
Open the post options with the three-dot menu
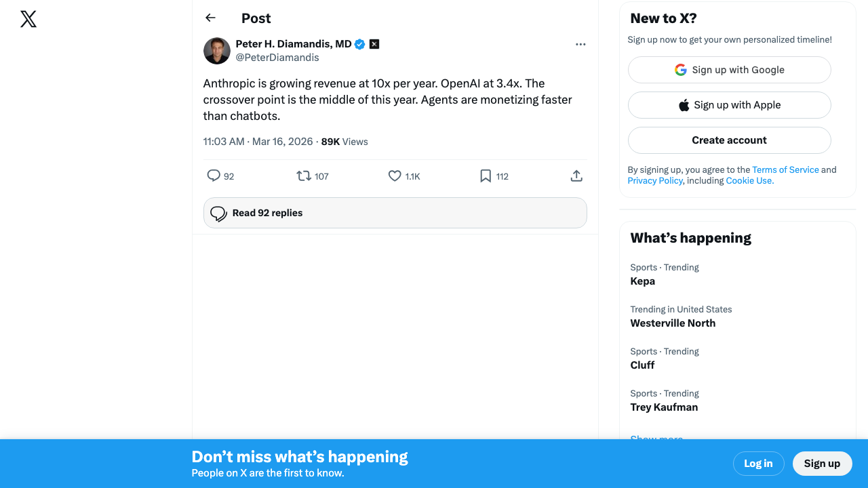pyautogui.click(x=580, y=44)
